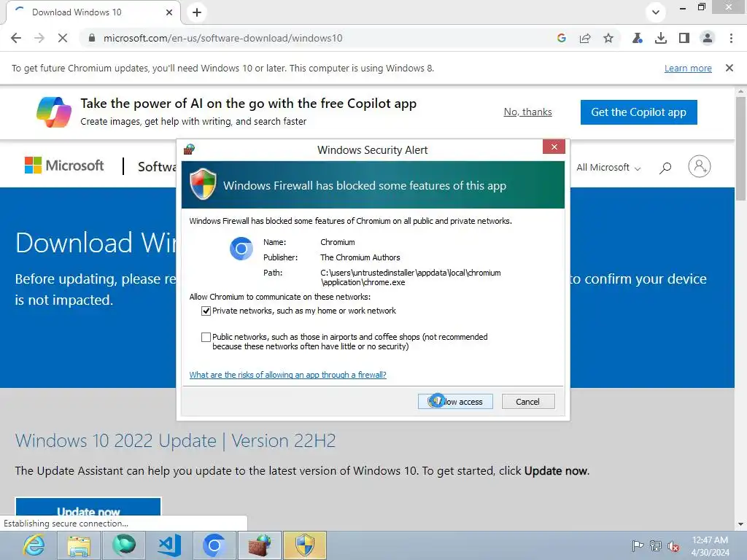Viewport: 747px width, 560px height.
Task: Click the page vertical scrollbar thumb
Action: [x=740, y=149]
